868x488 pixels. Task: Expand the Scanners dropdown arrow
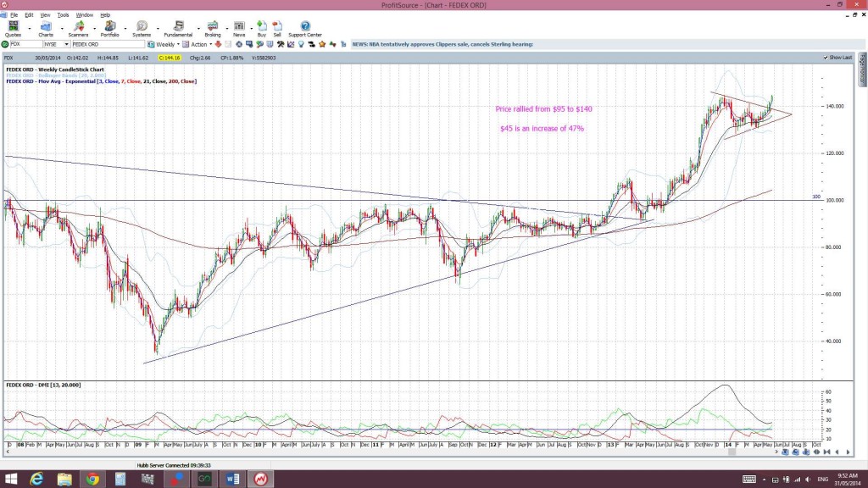(x=94, y=28)
